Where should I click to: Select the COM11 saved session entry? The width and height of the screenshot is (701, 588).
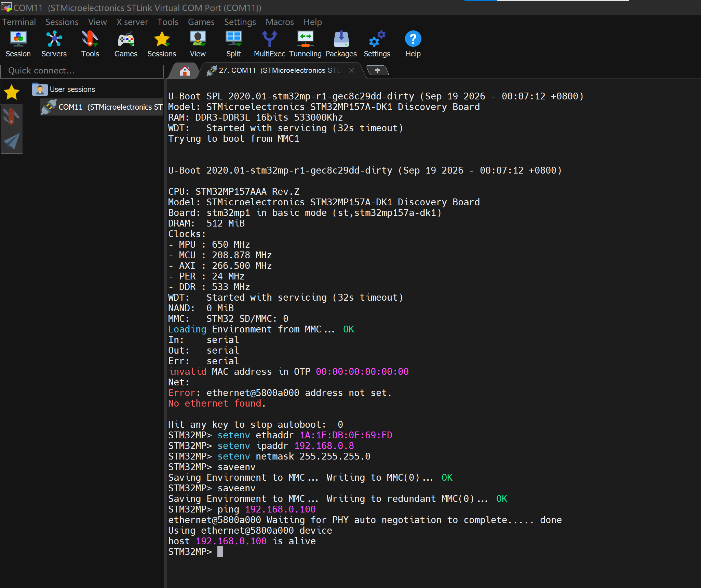(102, 107)
